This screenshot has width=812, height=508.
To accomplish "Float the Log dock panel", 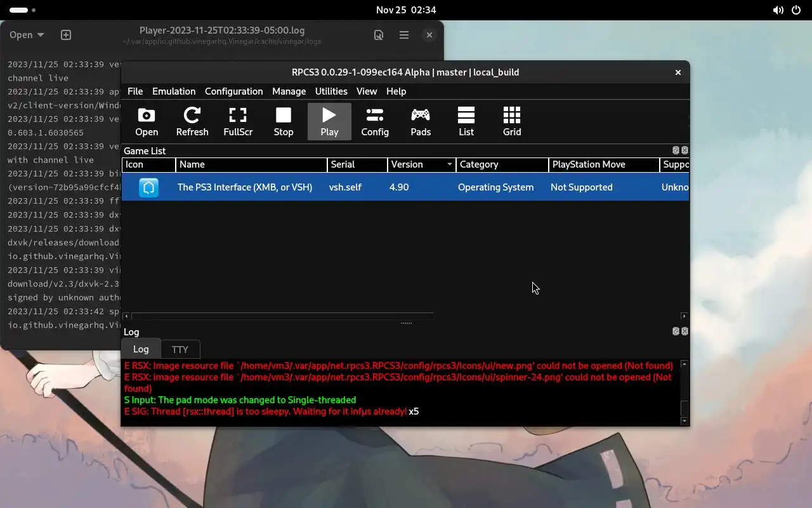I will click(x=676, y=331).
